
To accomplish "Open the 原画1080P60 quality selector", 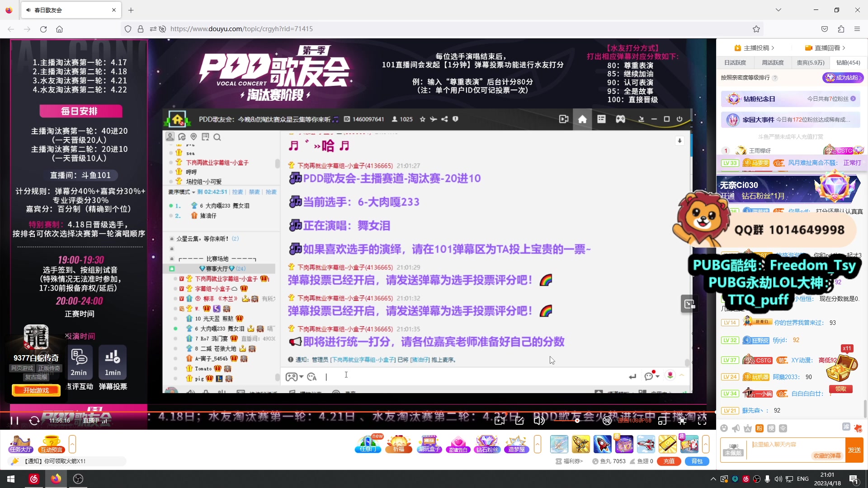I will point(635,421).
